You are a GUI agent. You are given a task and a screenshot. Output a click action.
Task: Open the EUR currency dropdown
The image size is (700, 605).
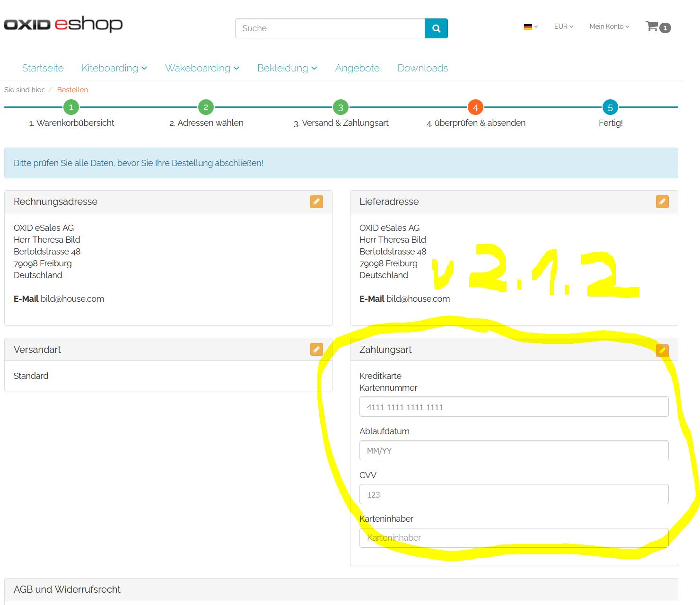click(563, 26)
